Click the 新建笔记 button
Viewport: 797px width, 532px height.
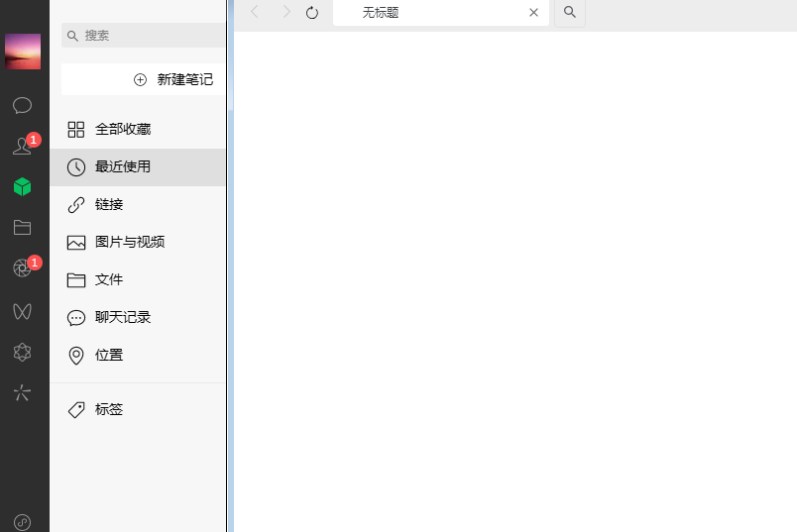pos(173,79)
